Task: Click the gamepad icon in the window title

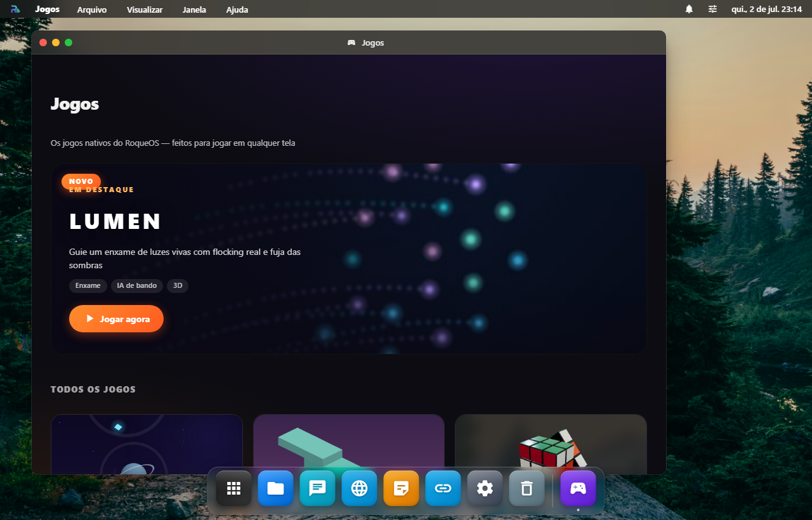Action: [351, 42]
